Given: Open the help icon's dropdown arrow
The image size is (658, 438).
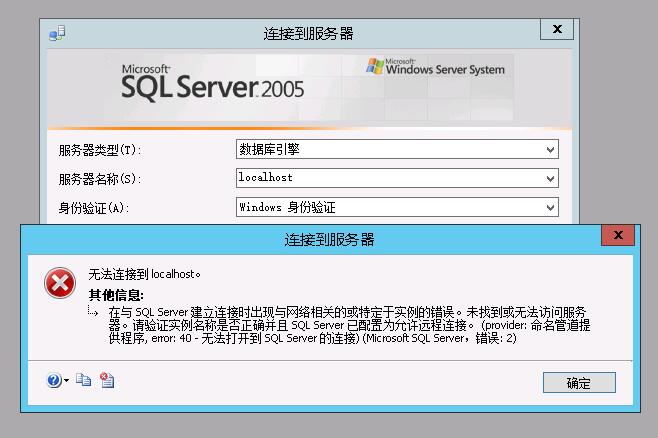Looking at the screenshot, I should (x=66, y=381).
